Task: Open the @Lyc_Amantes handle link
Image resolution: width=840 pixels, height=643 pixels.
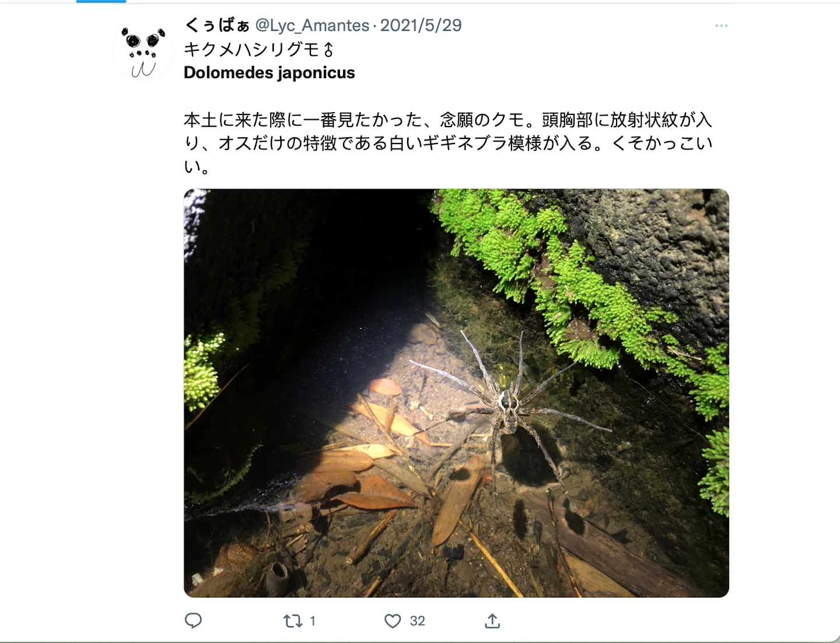Action: [x=312, y=25]
